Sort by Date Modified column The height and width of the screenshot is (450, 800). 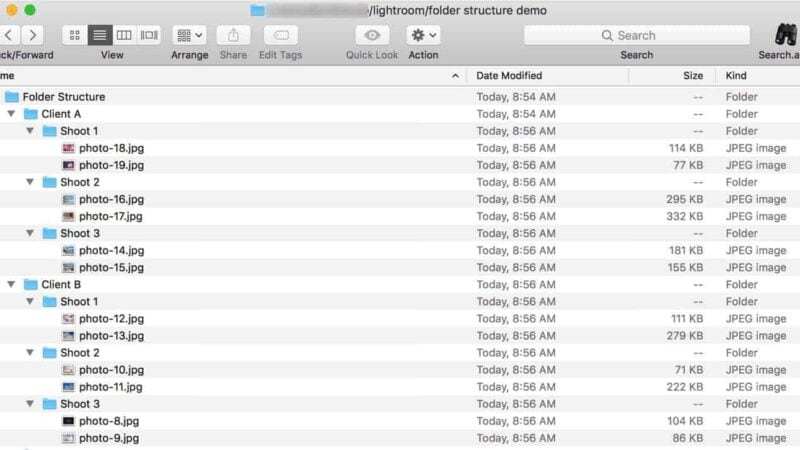[509, 76]
